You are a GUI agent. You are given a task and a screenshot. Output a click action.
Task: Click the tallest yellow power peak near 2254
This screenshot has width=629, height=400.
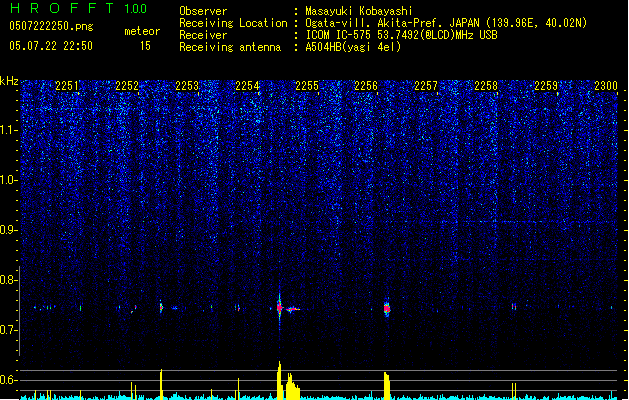click(280, 380)
